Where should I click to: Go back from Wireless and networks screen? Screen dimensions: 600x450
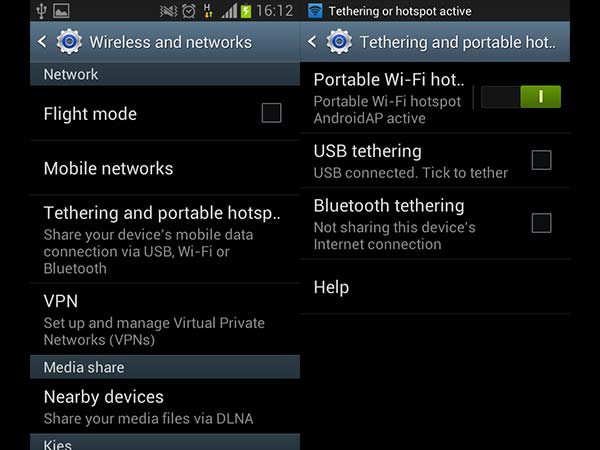pos(42,41)
